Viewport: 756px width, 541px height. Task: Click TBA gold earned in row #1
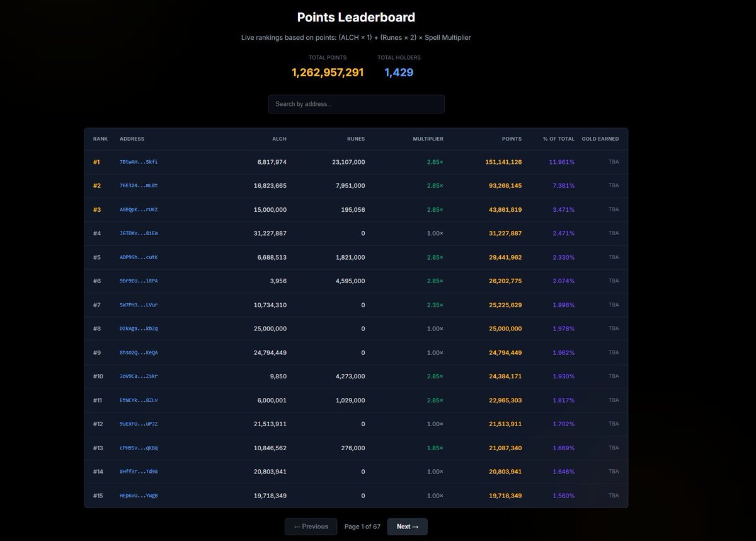click(614, 162)
